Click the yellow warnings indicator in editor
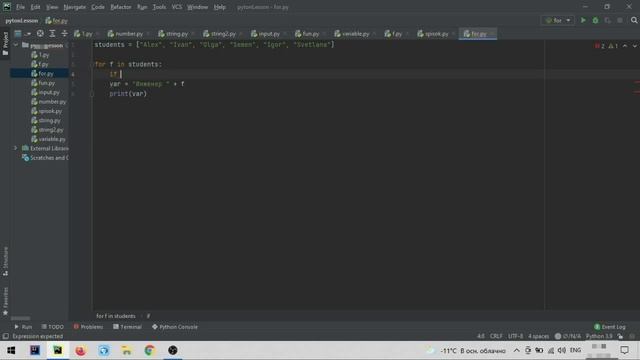 click(613, 46)
